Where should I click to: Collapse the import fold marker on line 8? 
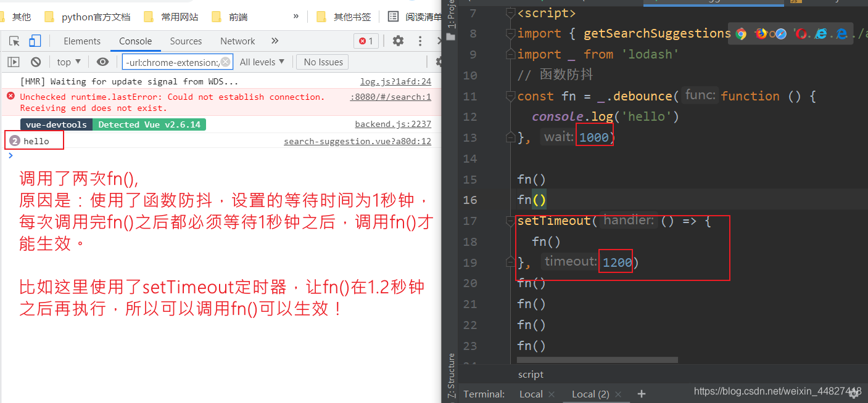[x=510, y=33]
